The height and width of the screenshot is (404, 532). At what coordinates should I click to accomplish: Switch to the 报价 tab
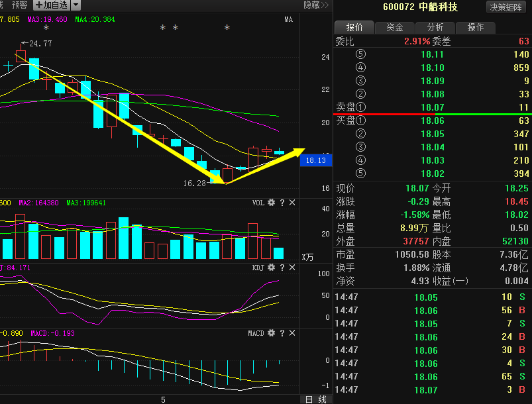pos(354,27)
